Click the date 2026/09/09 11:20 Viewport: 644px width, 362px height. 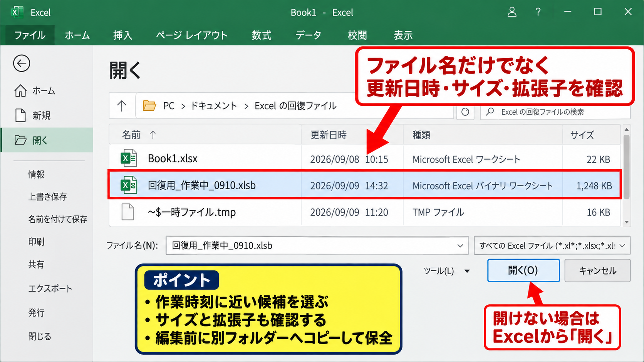(x=349, y=212)
